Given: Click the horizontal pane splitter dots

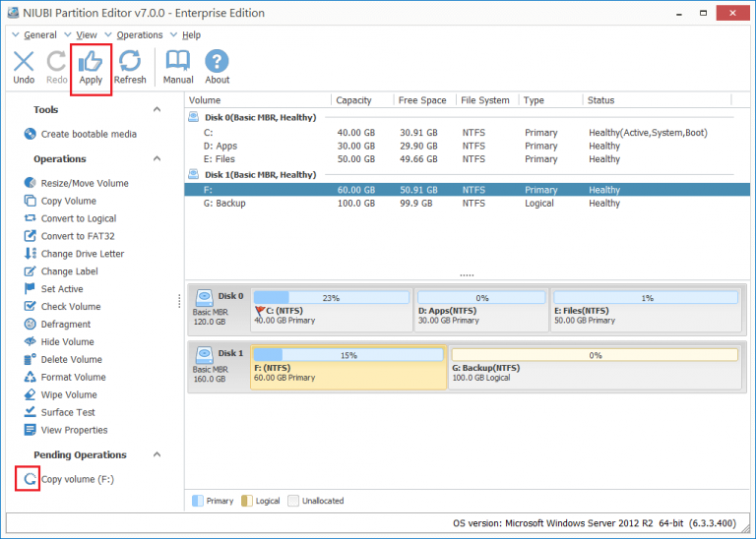Looking at the screenshot, I should [x=467, y=275].
